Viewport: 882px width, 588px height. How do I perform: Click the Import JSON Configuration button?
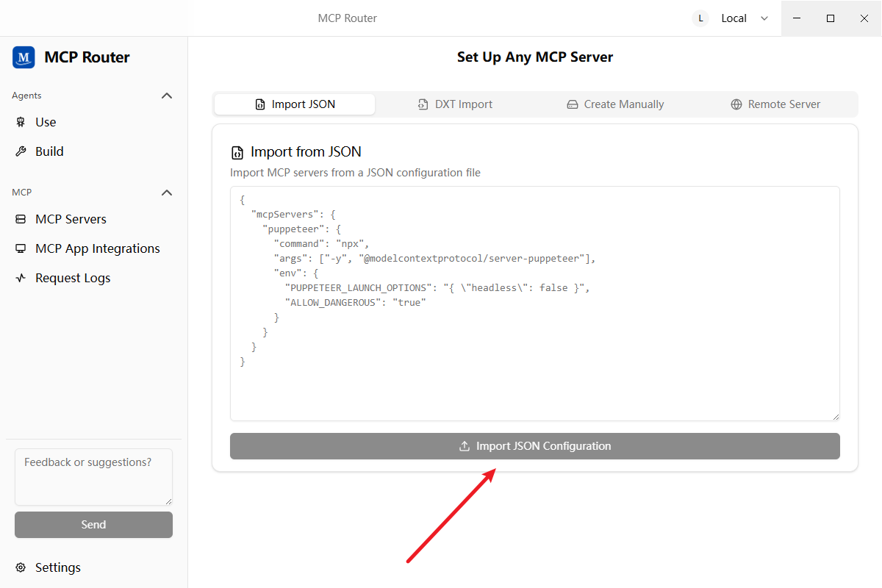click(x=534, y=446)
